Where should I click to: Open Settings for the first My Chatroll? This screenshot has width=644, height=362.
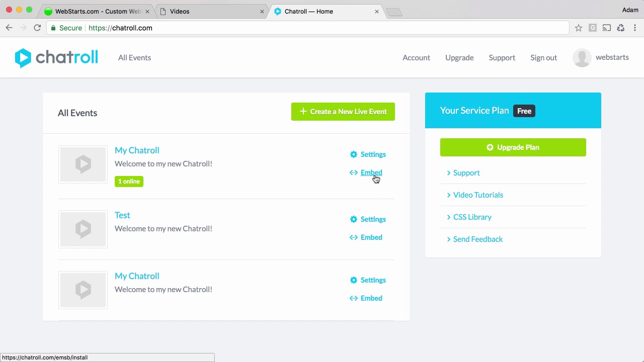[373, 154]
